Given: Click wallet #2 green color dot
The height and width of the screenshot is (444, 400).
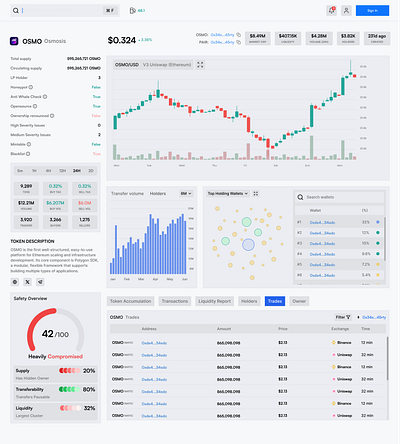Looking at the screenshot, I should click(x=378, y=233).
